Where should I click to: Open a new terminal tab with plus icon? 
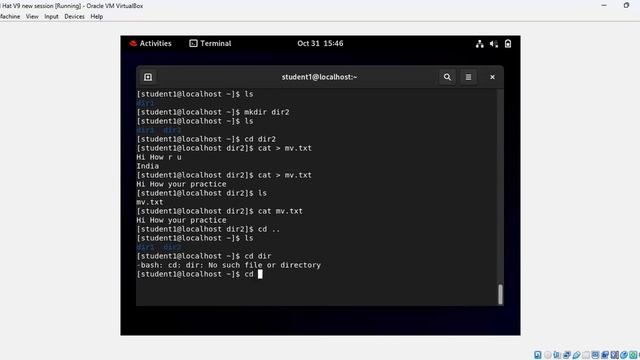pyautogui.click(x=148, y=77)
